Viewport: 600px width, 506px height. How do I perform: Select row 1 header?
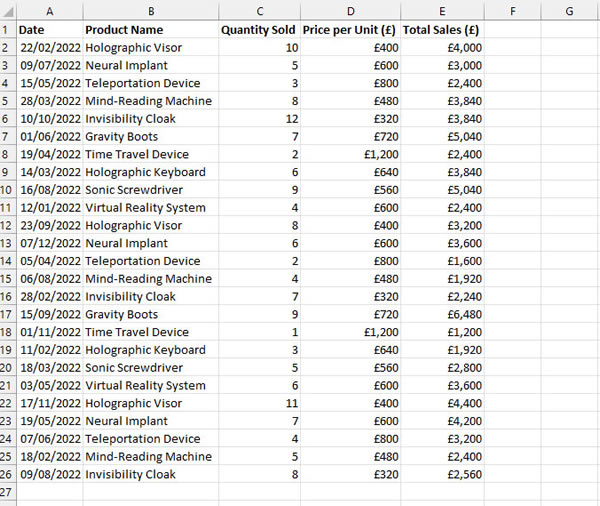[8, 29]
